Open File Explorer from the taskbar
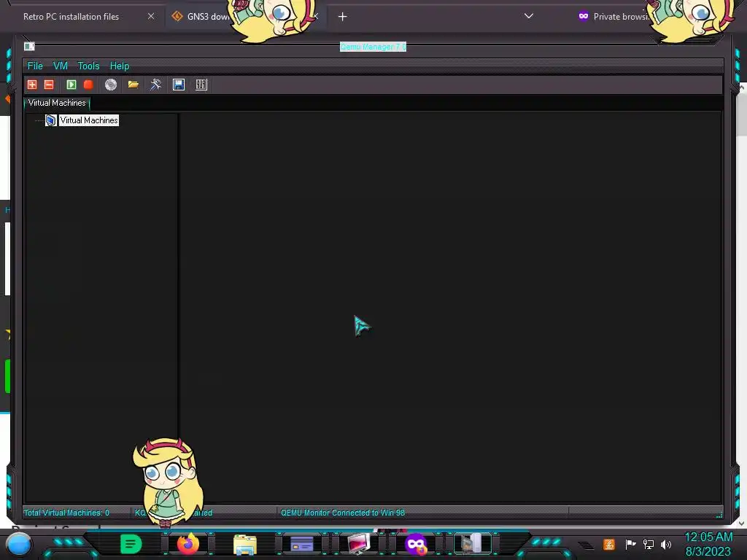747x560 pixels. [245, 545]
